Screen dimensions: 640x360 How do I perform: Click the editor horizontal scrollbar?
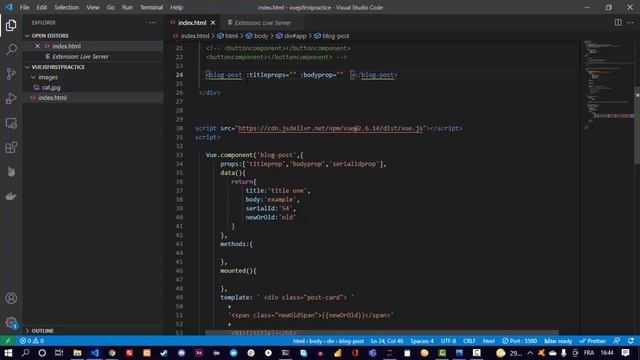(x=382, y=333)
